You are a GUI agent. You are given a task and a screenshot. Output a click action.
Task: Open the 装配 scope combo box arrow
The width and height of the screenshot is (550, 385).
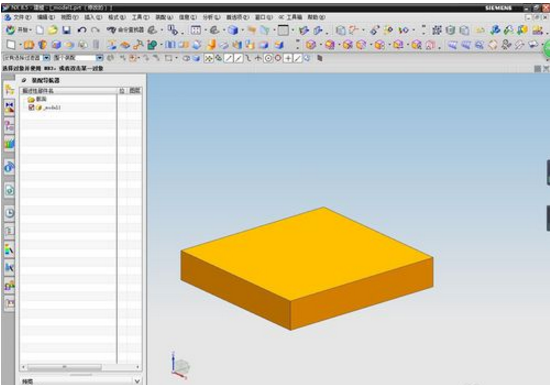tap(100, 58)
